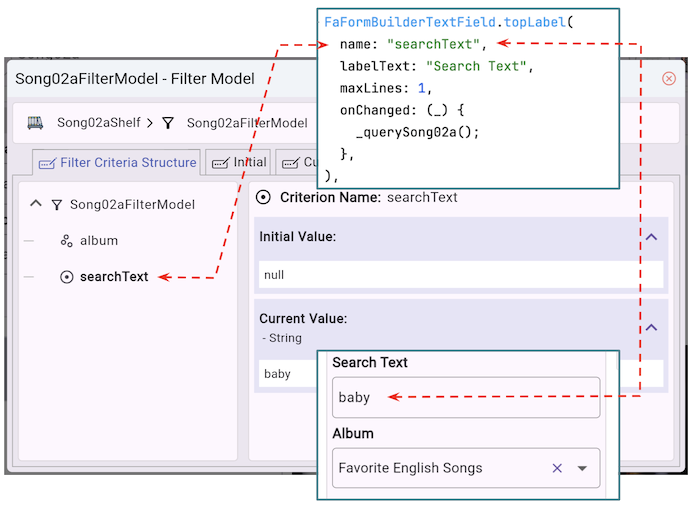The height and width of the screenshot is (506, 693).
Task: Click the filter funnel icon in breadcrumb
Action: [168, 123]
